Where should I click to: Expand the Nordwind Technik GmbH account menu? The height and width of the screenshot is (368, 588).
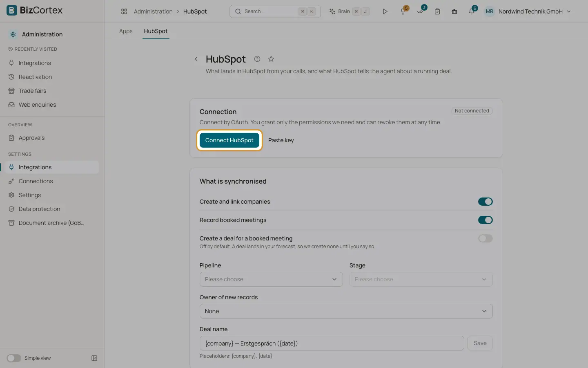coord(535,11)
